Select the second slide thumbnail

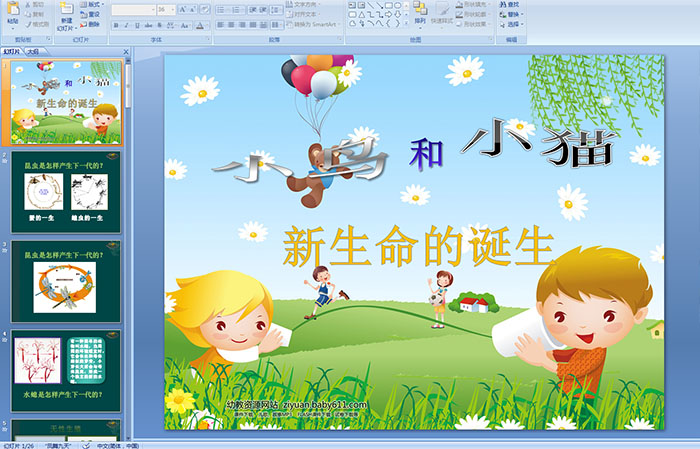coord(66,193)
